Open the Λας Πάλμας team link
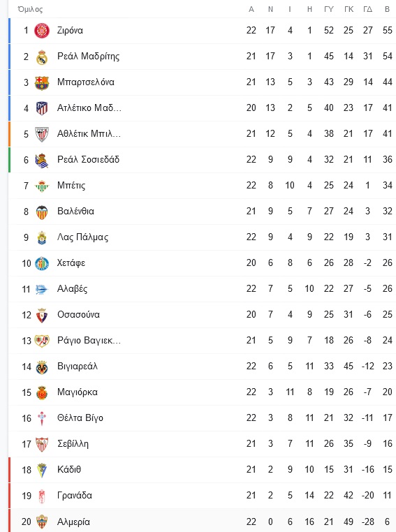The height and width of the screenshot is (532, 396). point(83,237)
